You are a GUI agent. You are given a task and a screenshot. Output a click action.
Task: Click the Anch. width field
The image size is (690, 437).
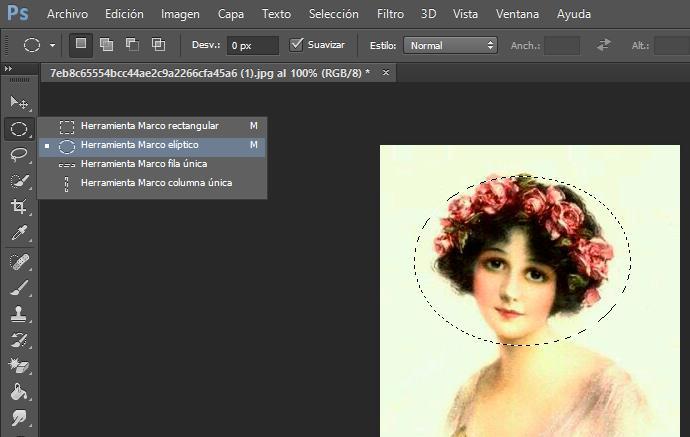(x=562, y=45)
